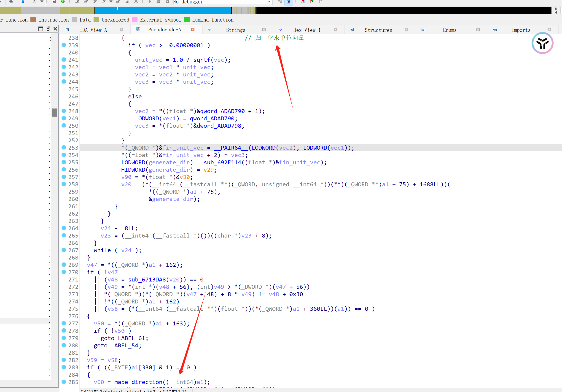Open the Strings tab
Screen dimensions: 562x392
coord(235,30)
